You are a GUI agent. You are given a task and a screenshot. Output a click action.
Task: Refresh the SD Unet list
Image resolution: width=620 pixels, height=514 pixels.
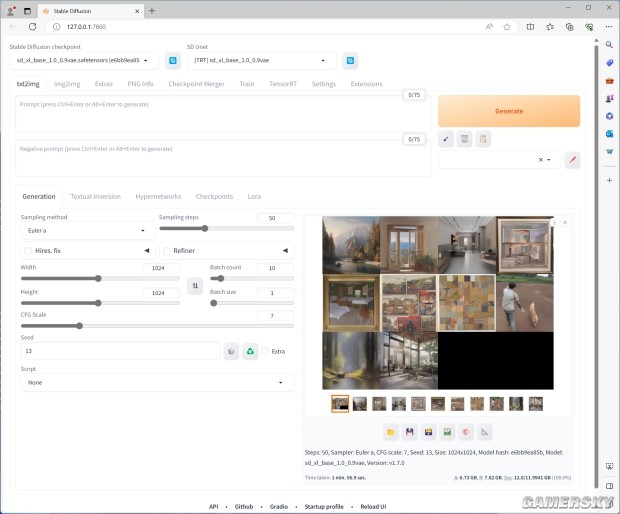click(x=350, y=60)
